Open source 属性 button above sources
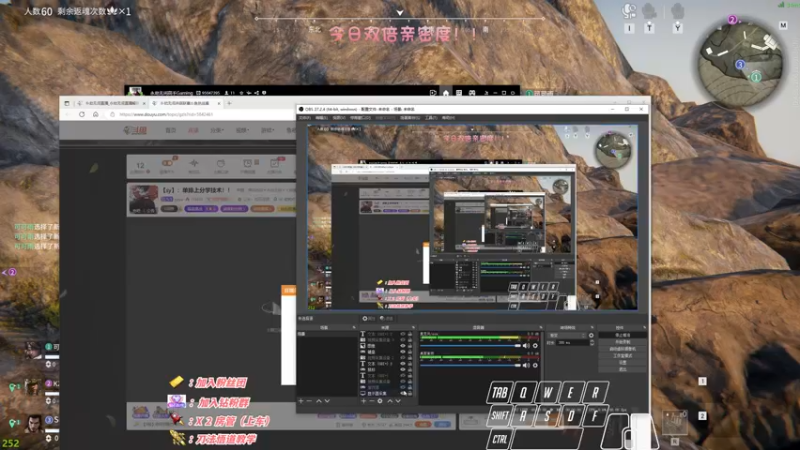This screenshot has height=450, width=800. tap(368, 318)
